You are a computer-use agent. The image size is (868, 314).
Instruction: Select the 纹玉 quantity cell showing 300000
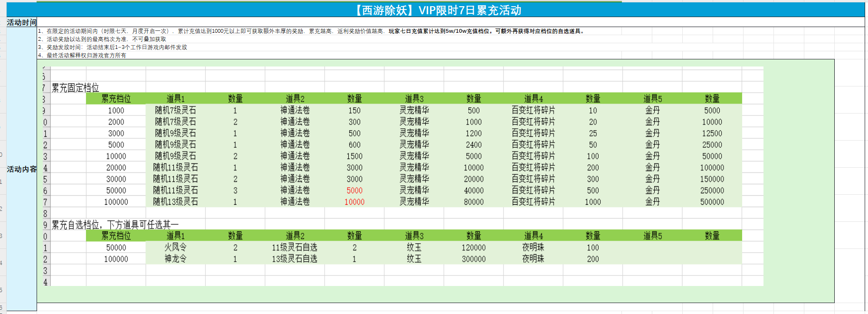474,259
